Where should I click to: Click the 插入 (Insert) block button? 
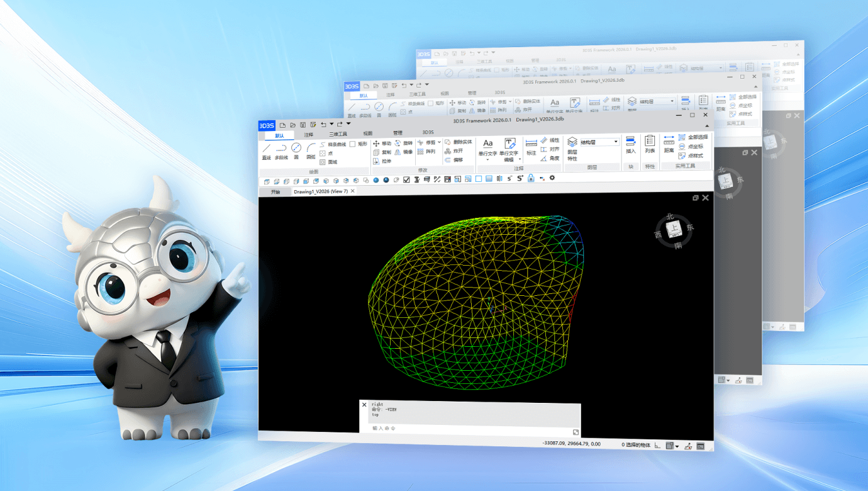[x=631, y=144]
